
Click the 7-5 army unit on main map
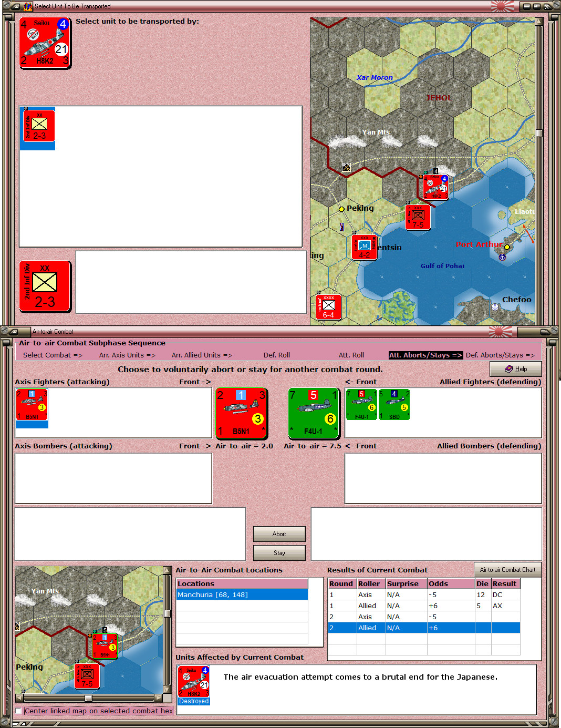[x=418, y=217]
